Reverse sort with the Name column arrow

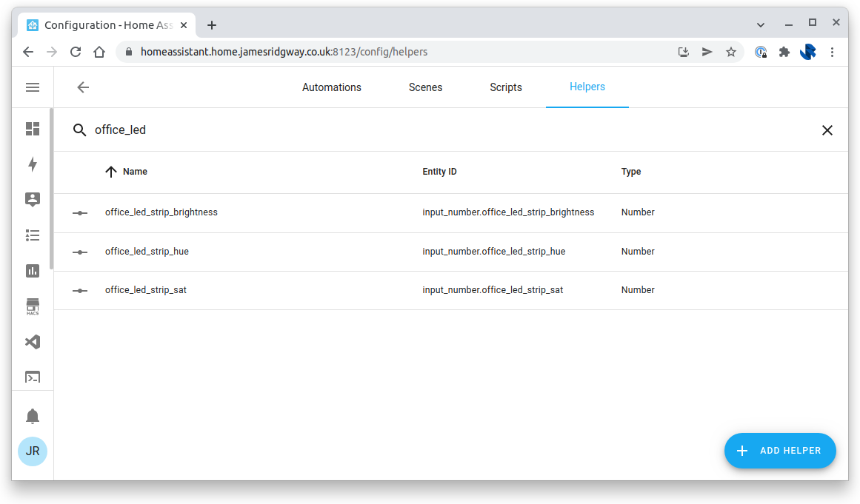pyautogui.click(x=111, y=171)
